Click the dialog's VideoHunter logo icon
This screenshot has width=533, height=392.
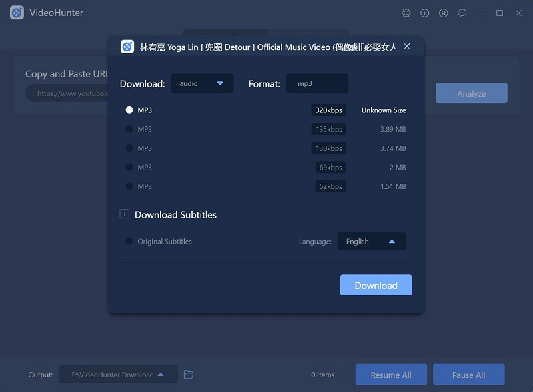[x=127, y=47]
